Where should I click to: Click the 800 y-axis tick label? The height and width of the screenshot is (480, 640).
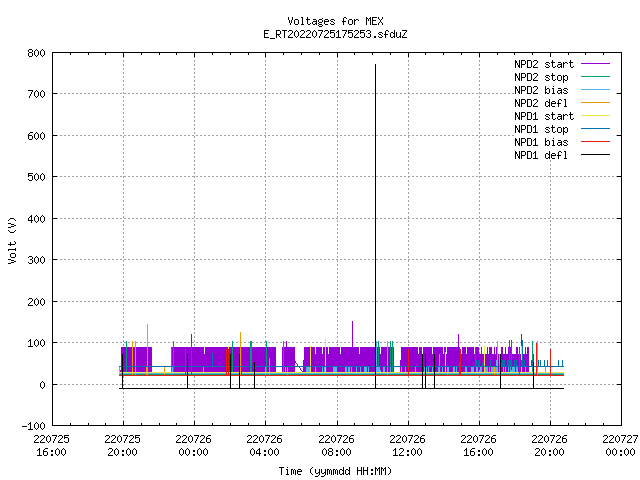pyautogui.click(x=36, y=53)
